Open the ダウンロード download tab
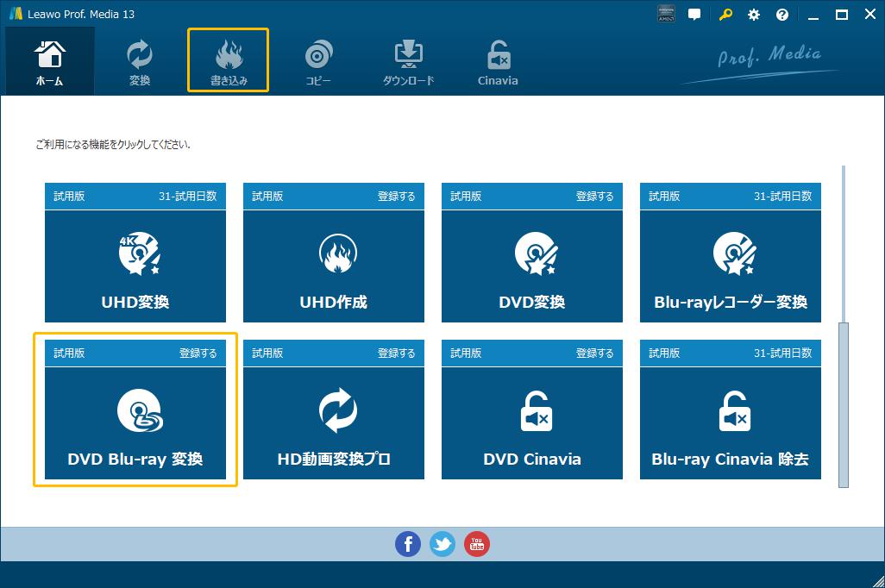 408,61
